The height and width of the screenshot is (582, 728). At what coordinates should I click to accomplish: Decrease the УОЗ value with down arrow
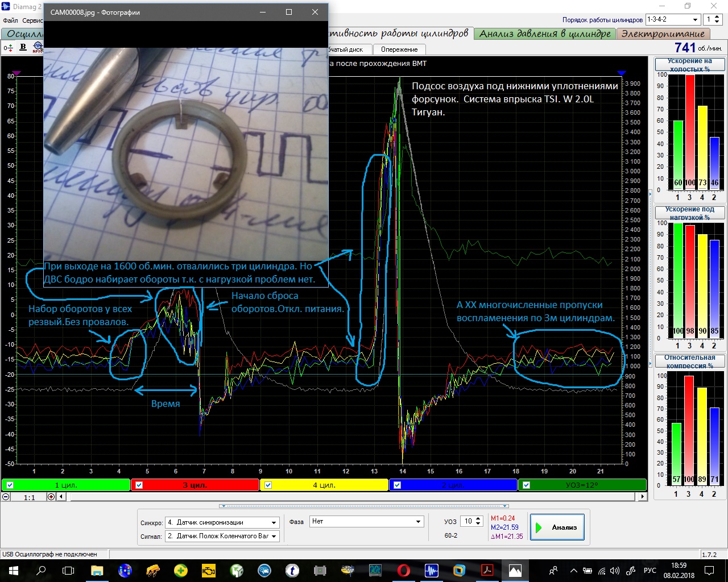click(x=478, y=524)
